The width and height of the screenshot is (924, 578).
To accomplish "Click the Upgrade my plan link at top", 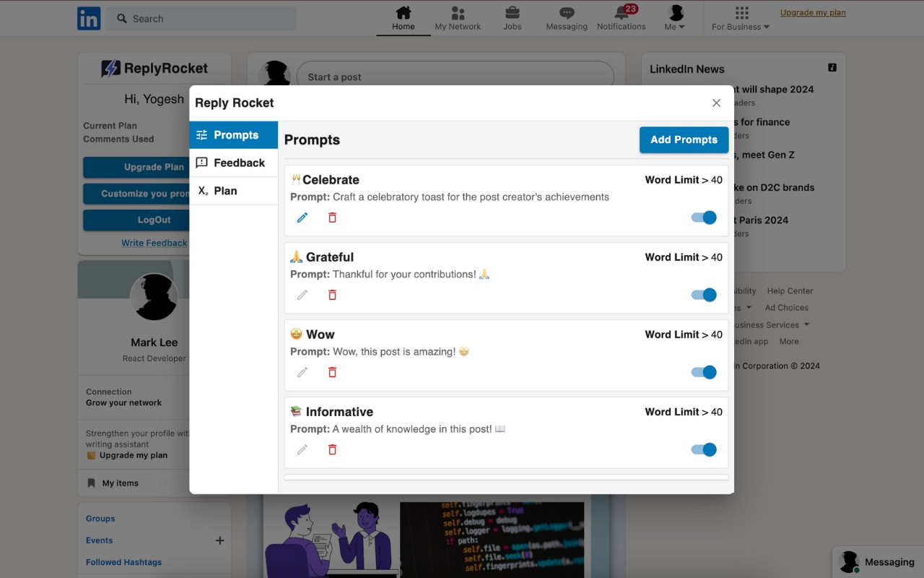I will 813,12.
